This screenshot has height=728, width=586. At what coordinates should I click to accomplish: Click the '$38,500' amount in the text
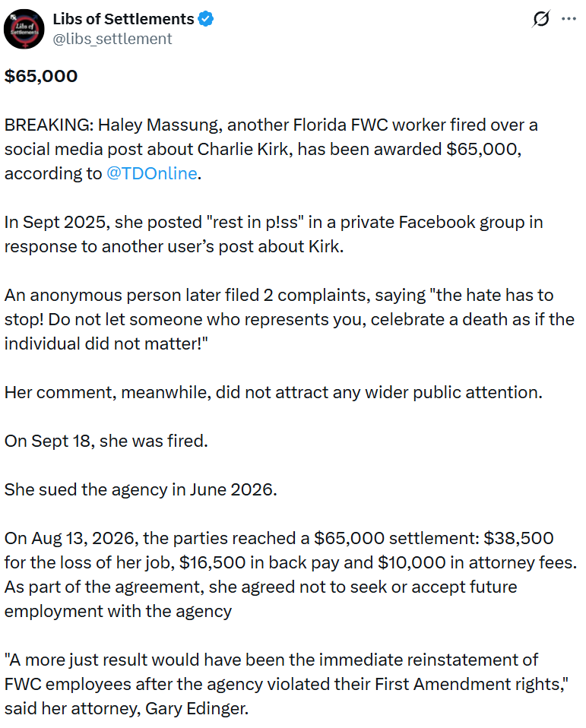coord(518,538)
